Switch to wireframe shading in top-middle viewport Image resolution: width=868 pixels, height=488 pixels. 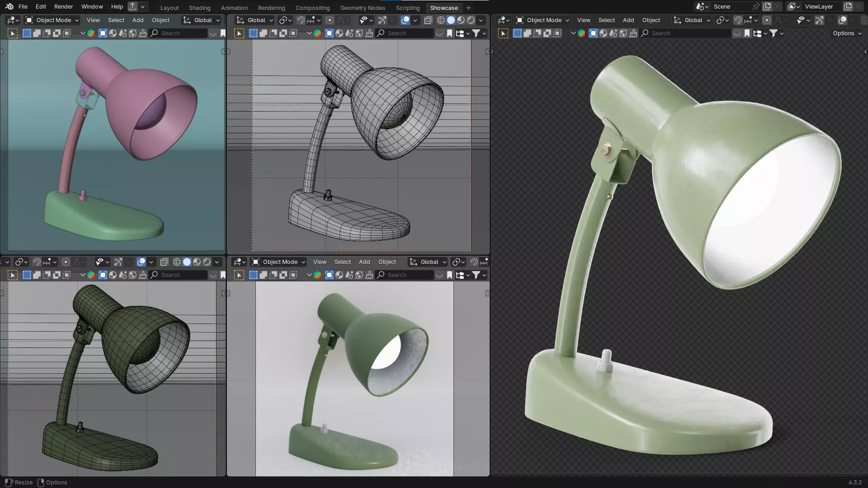(x=441, y=20)
